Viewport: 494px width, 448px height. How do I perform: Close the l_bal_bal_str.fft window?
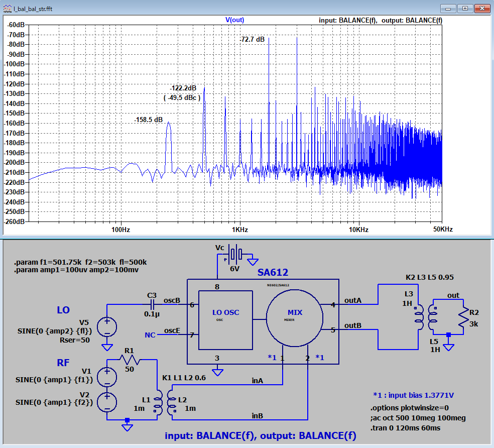[x=482, y=9]
